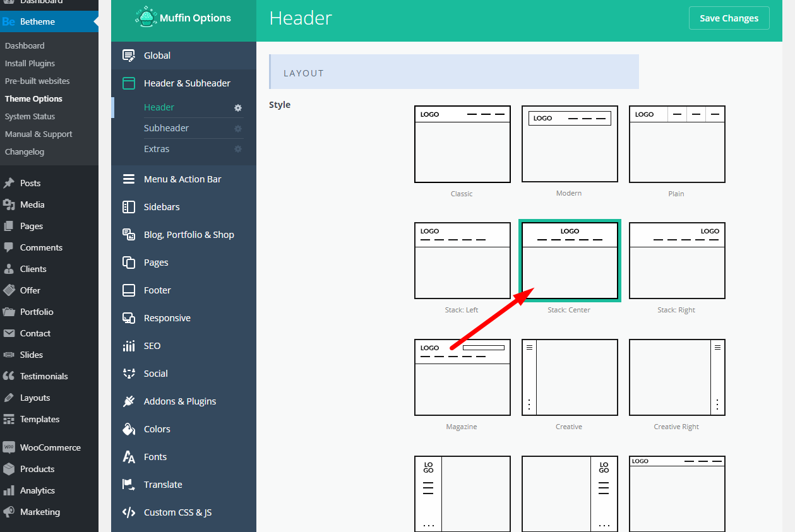Viewport: 795px width, 532px height.
Task: Click the Addons & Plugins plug icon
Action: click(129, 401)
